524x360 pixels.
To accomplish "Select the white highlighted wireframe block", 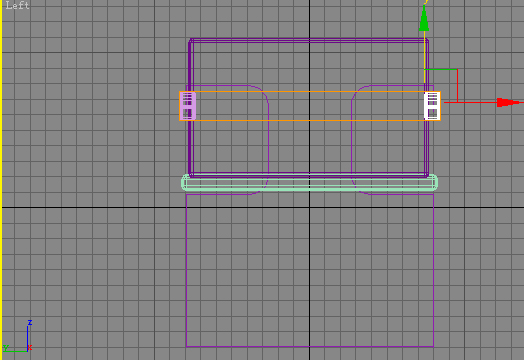I will pyautogui.click(x=432, y=106).
